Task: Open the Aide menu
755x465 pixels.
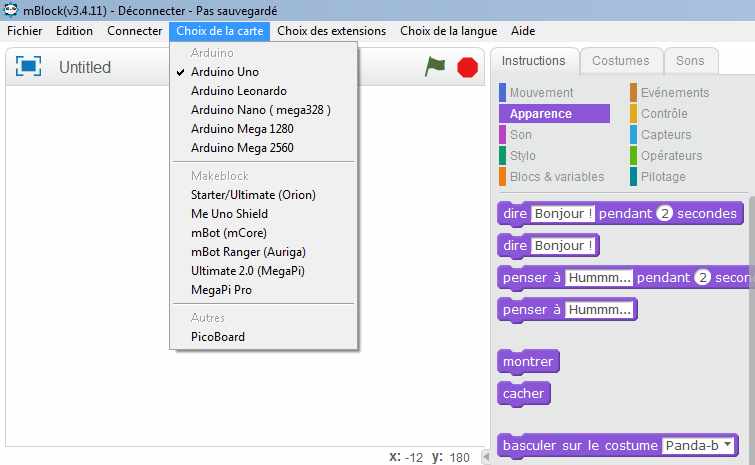Action: tap(523, 31)
